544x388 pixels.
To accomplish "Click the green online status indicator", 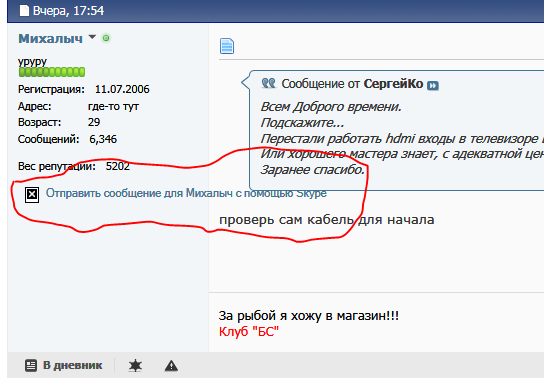I will tap(106, 38).
